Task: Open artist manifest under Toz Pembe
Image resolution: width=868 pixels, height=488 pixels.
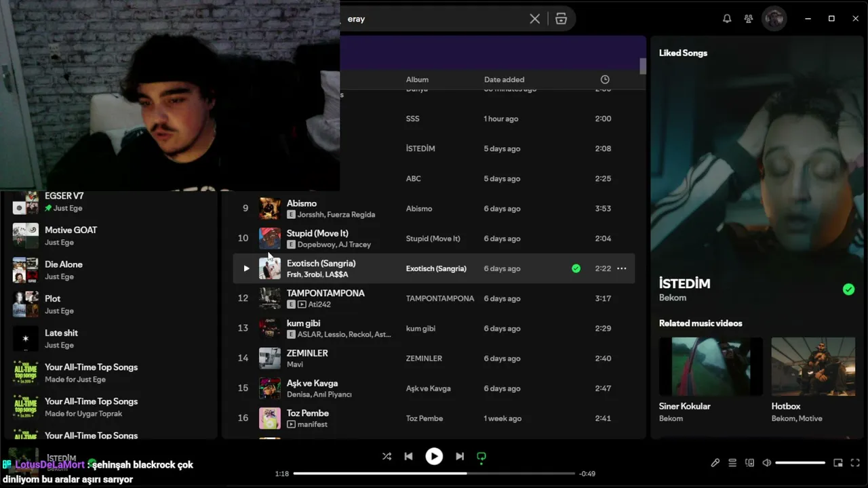Action: click(313, 424)
